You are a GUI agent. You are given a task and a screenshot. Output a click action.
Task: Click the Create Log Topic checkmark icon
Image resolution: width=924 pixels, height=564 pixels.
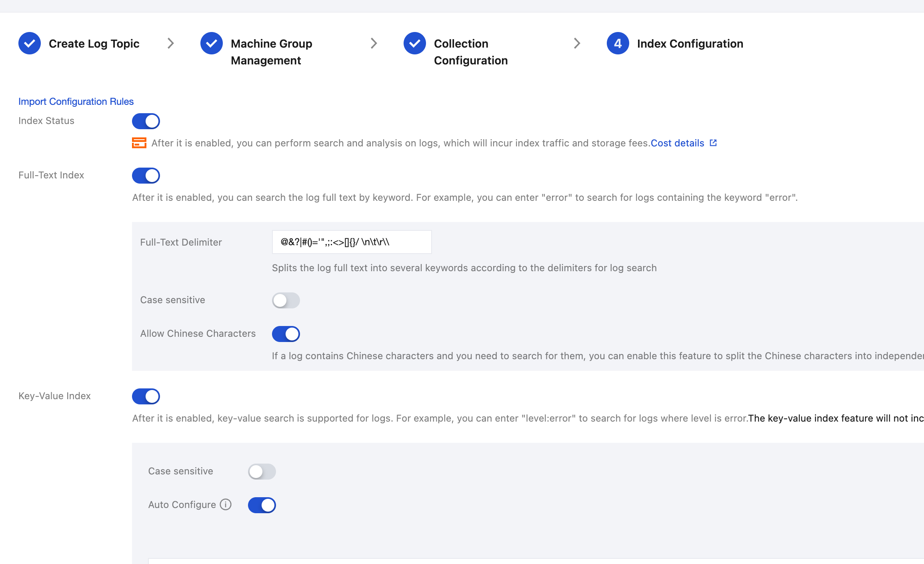pos(30,43)
